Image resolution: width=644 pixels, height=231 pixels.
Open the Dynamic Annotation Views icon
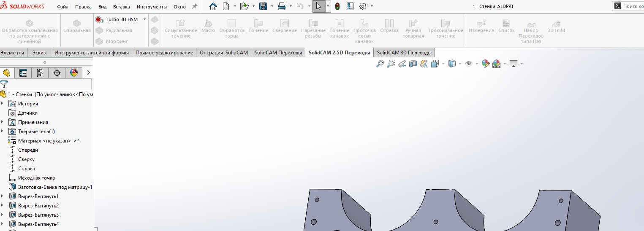(x=424, y=64)
